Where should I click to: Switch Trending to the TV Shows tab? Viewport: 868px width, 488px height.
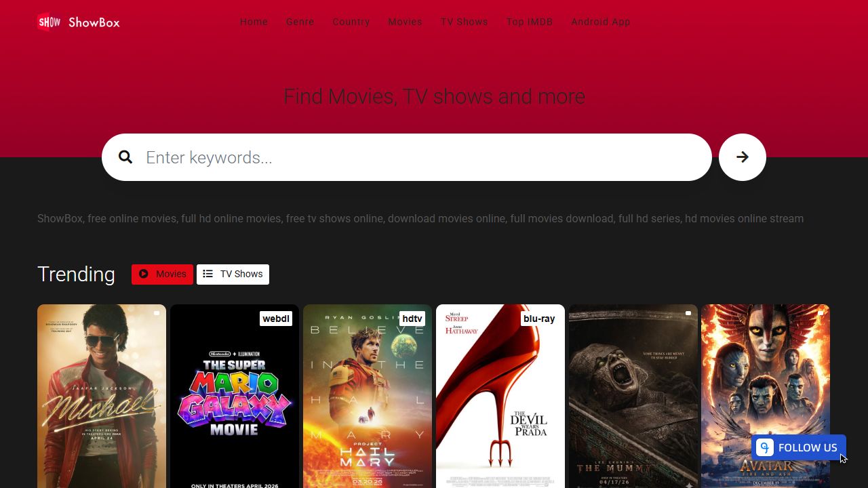233,274
